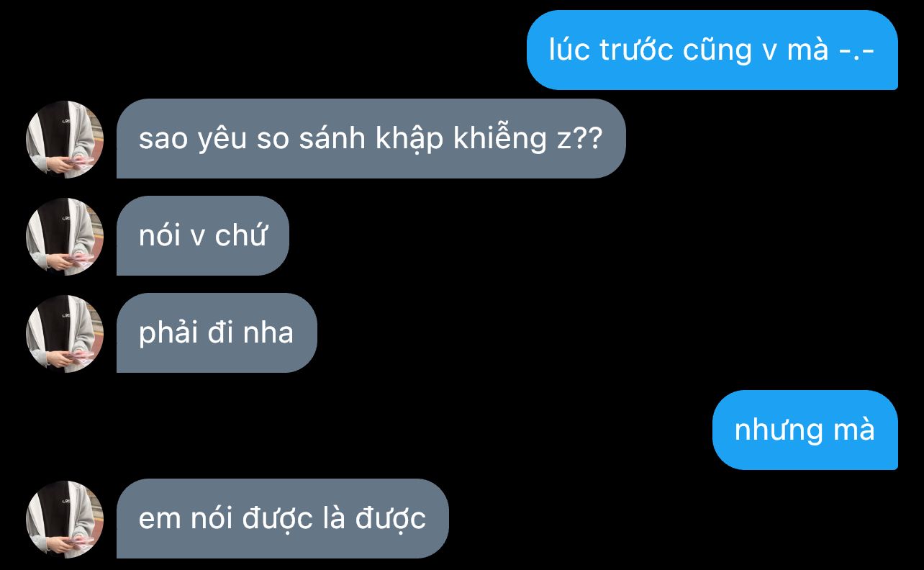The width and height of the screenshot is (924, 570).
Task: Select the "lúc trước cũng v mà -.-" bubble
Action: pyautogui.click(x=712, y=50)
